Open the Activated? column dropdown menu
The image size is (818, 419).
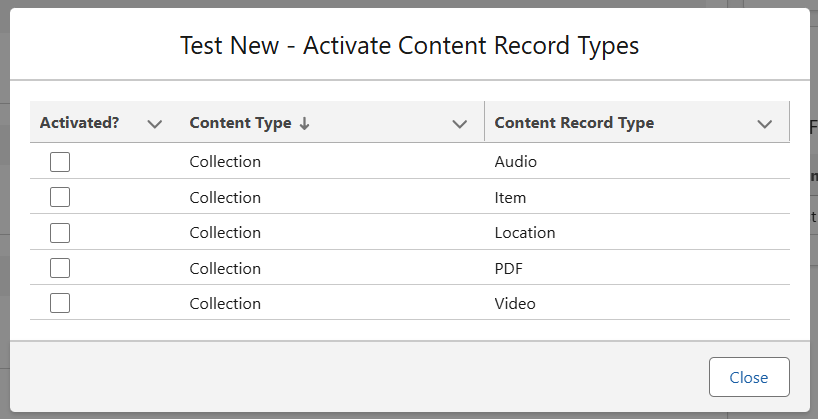154,124
